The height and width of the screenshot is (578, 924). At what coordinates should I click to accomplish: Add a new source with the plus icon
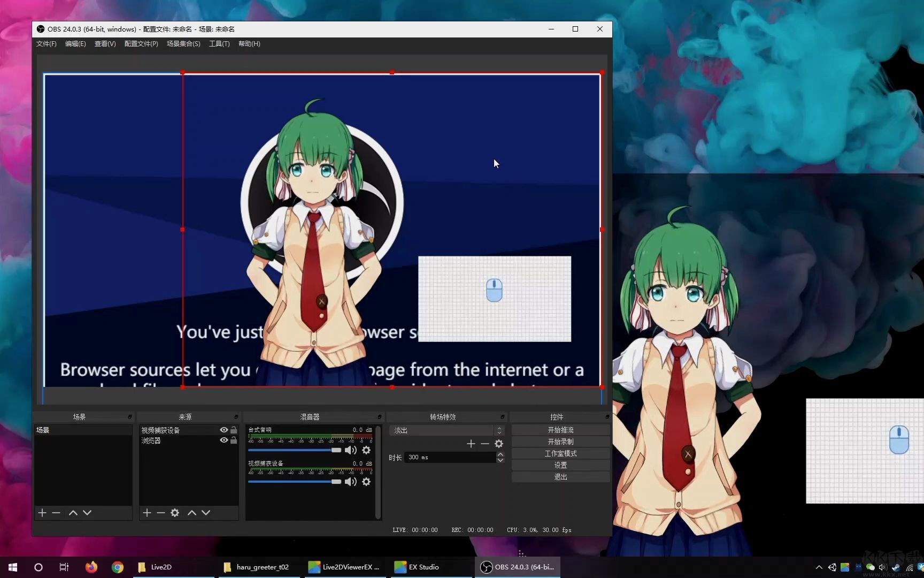point(147,512)
